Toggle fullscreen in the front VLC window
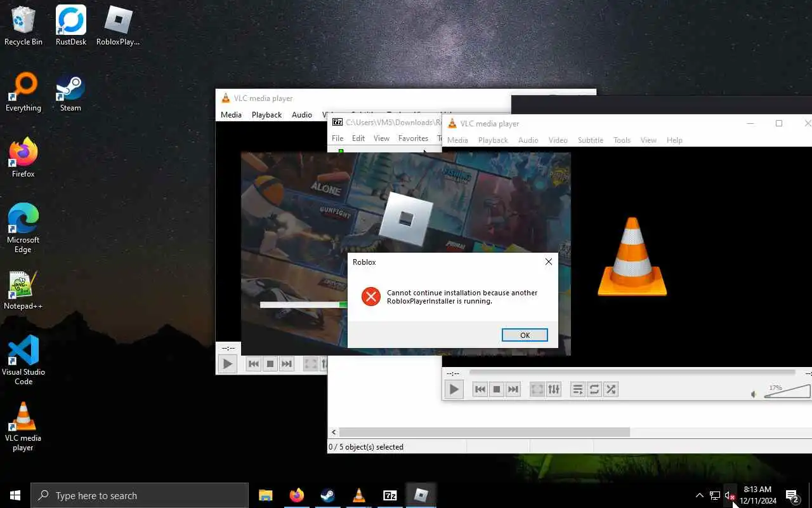The width and height of the screenshot is (812, 508). pos(537,389)
